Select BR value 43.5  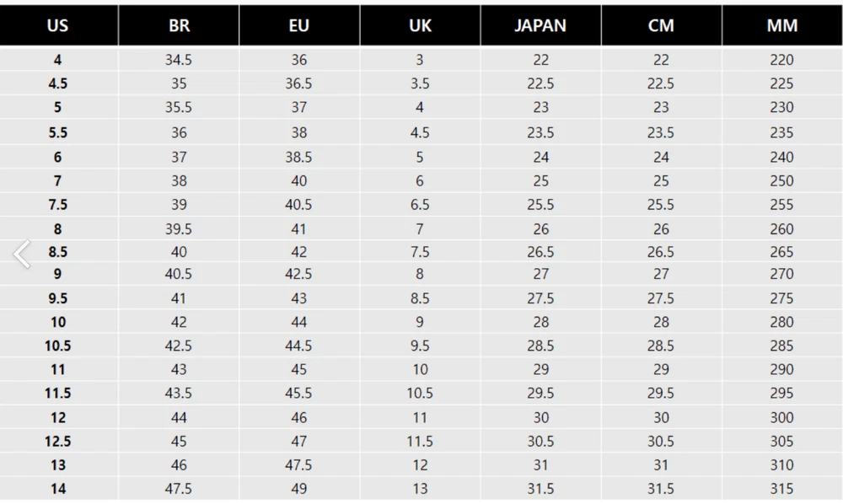(x=179, y=393)
